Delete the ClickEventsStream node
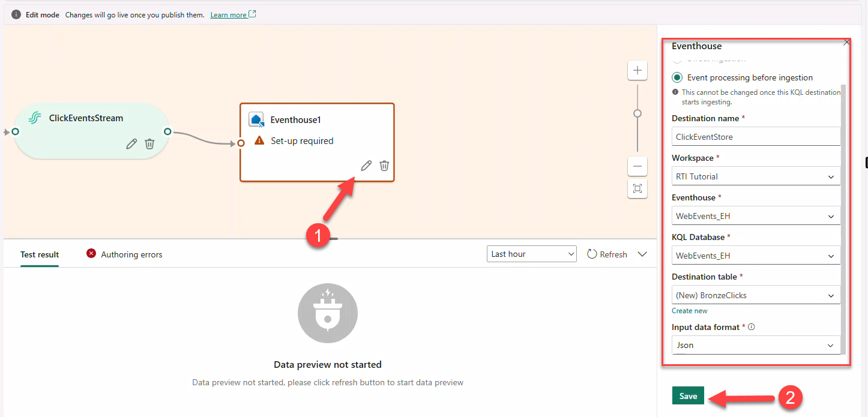868x417 pixels. pyautogui.click(x=149, y=144)
